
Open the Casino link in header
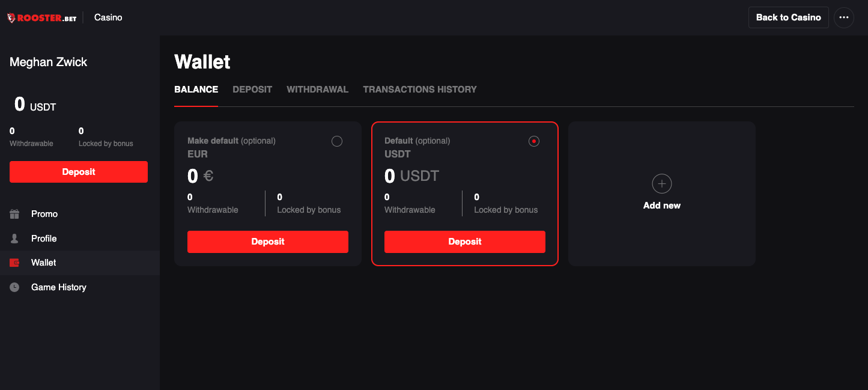(x=108, y=17)
